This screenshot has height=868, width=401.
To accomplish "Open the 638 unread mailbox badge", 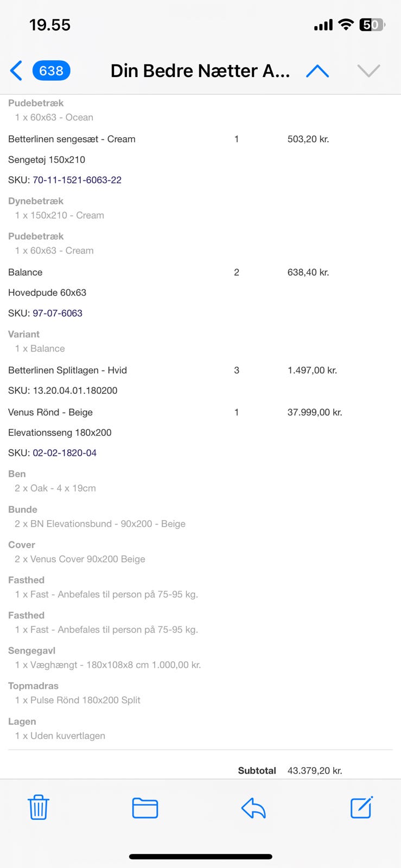I will [x=51, y=71].
